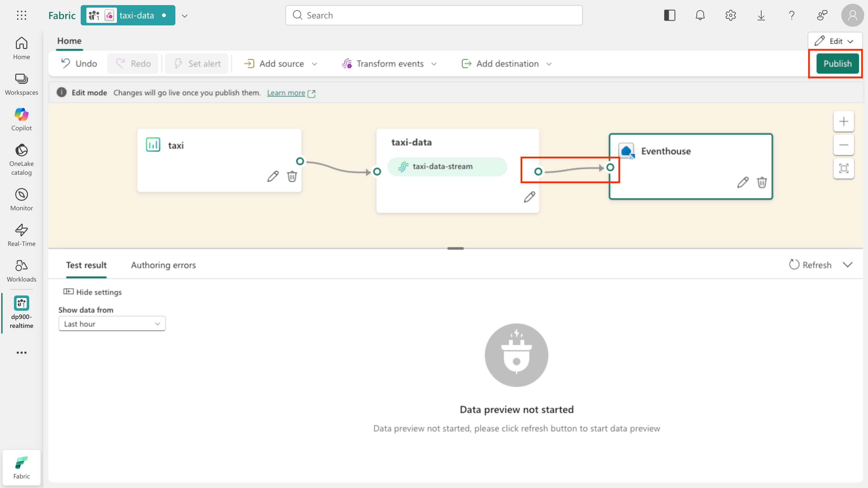Click the panel resize handle bar
The height and width of the screenshot is (488, 868).
(x=456, y=248)
